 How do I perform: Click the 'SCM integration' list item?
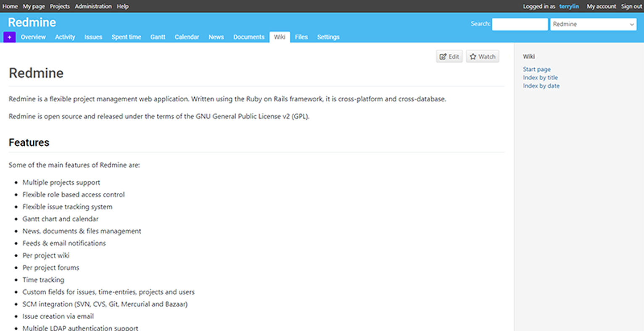105,304
